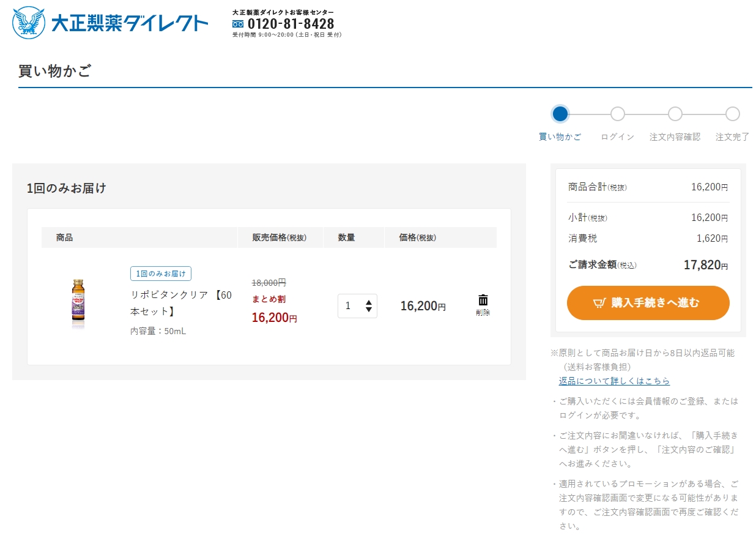Click the 注文内容確認 step label text
The width and height of the screenshot is (756, 541).
point(675,137)
